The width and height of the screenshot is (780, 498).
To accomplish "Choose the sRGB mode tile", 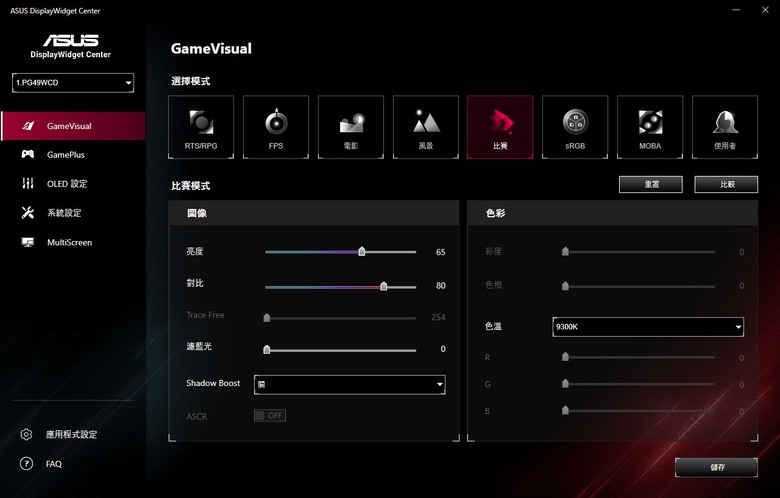I will (575, 127).
